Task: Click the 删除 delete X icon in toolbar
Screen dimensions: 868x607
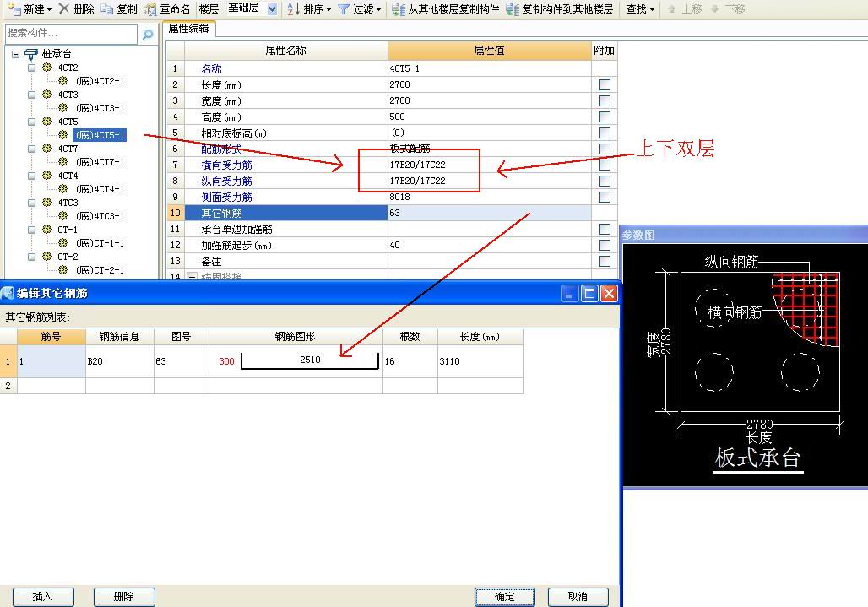Action: click(64, 8)
